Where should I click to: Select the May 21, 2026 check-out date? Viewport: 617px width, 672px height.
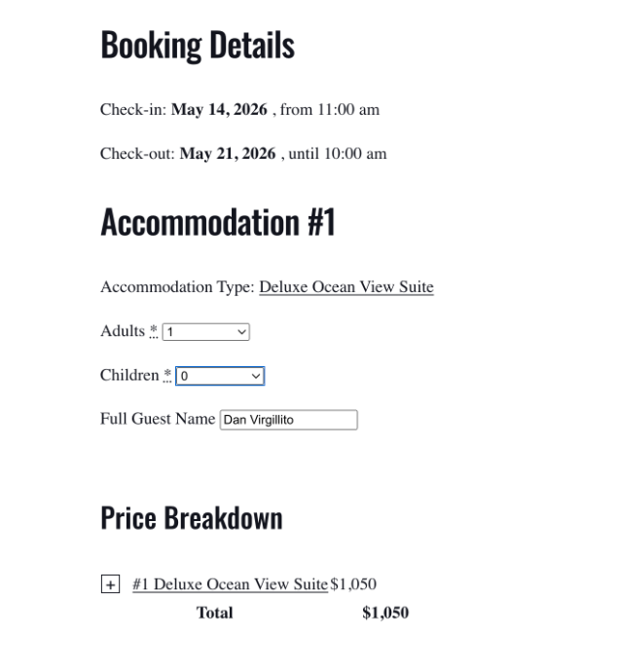tap(228, 154)
